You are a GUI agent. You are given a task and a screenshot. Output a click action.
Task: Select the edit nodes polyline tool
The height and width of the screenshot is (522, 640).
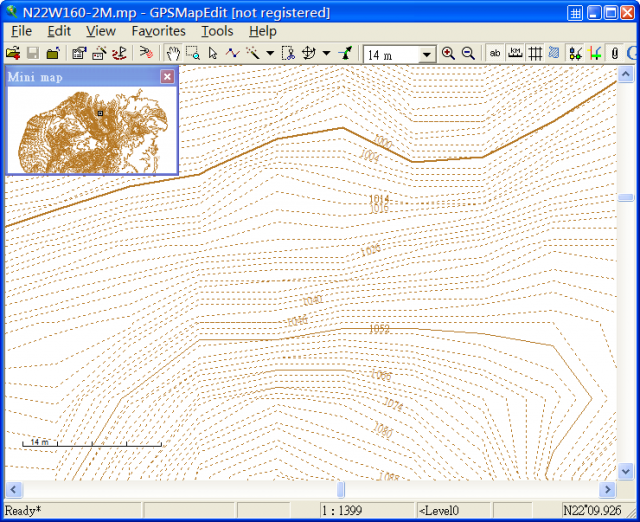[233, 53]
